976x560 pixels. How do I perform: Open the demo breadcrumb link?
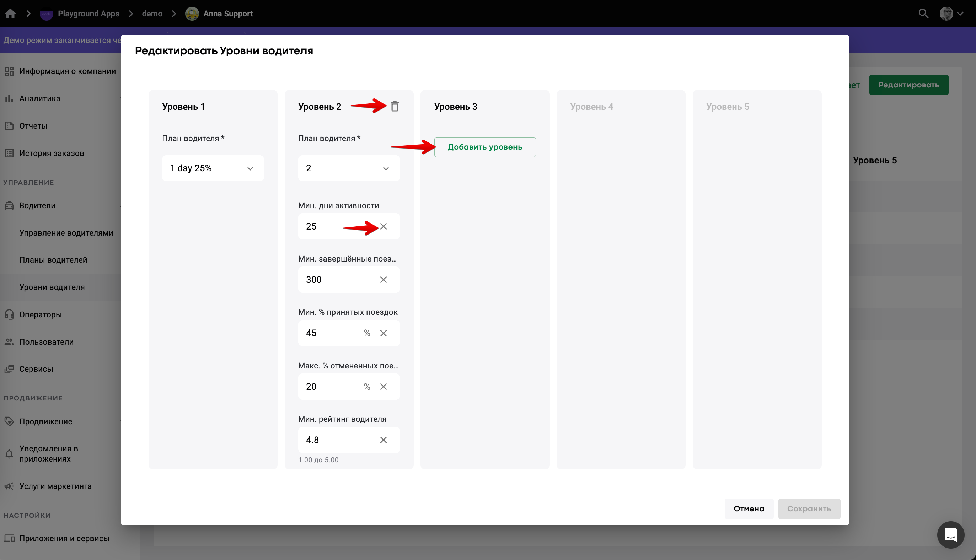coord(152,14)
